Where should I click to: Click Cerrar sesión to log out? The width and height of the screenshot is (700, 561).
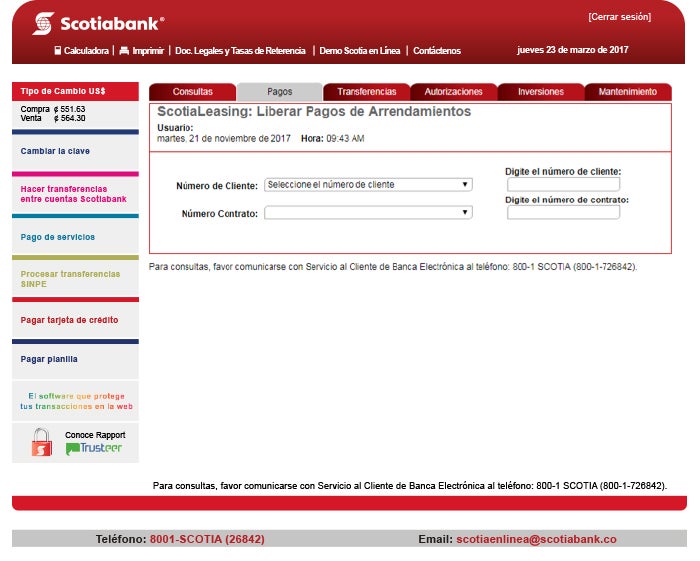[x=619, y=18]
